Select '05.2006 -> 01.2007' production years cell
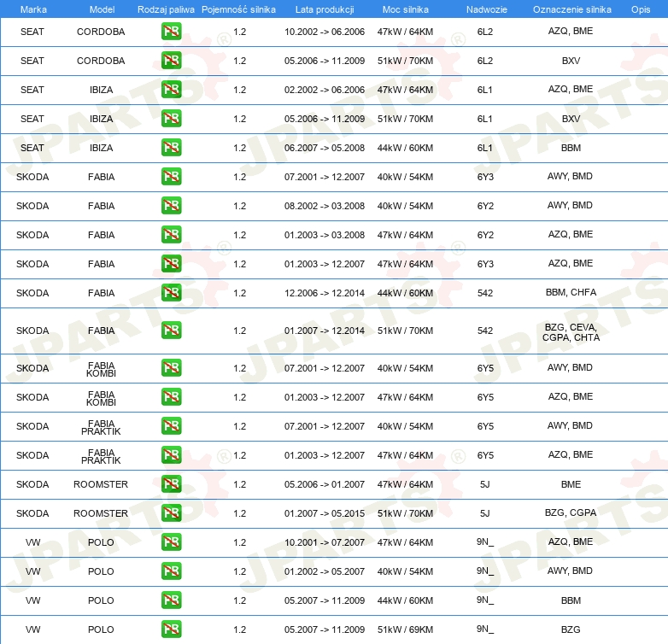Screen dimensions: 668x644 (x=325, y=484)
